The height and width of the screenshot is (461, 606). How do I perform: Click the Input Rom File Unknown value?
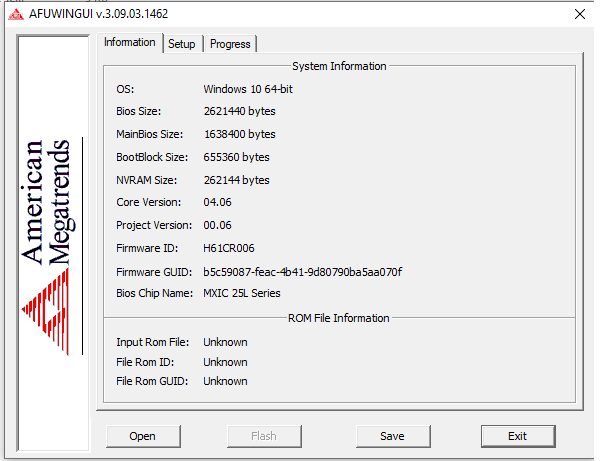225,342
